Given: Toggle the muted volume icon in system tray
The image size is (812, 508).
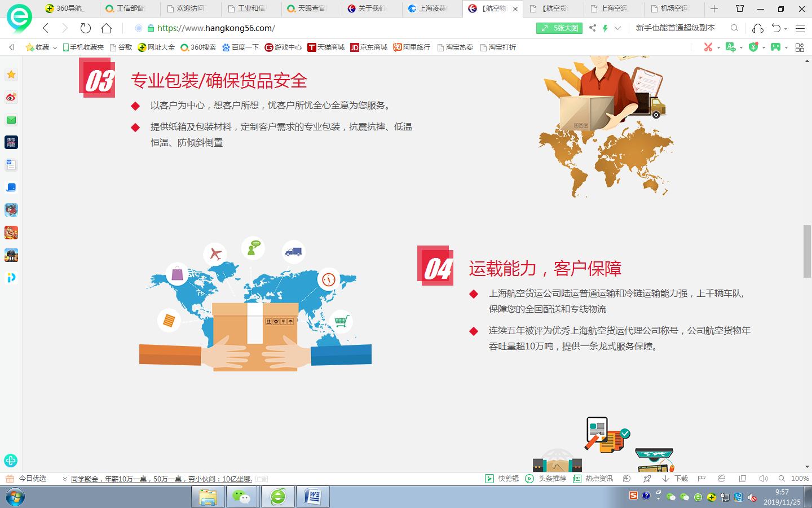Looking at the screenshot, I should (752, 497).
